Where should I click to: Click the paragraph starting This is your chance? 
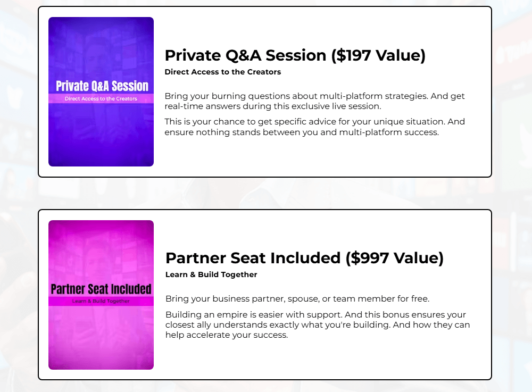pyautogui.click(x=314, y=127)
